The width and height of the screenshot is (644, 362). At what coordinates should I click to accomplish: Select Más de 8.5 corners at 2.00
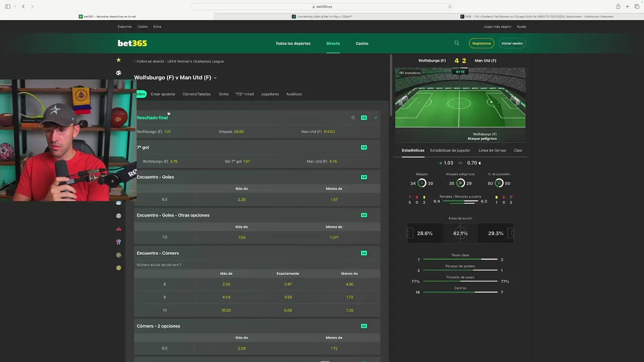(242, 348)
